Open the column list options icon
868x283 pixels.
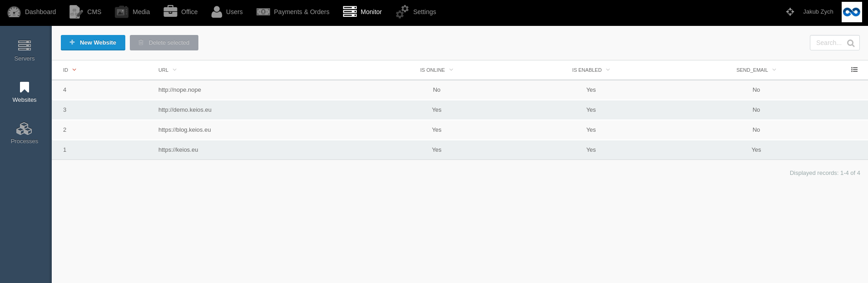point(854,70)
